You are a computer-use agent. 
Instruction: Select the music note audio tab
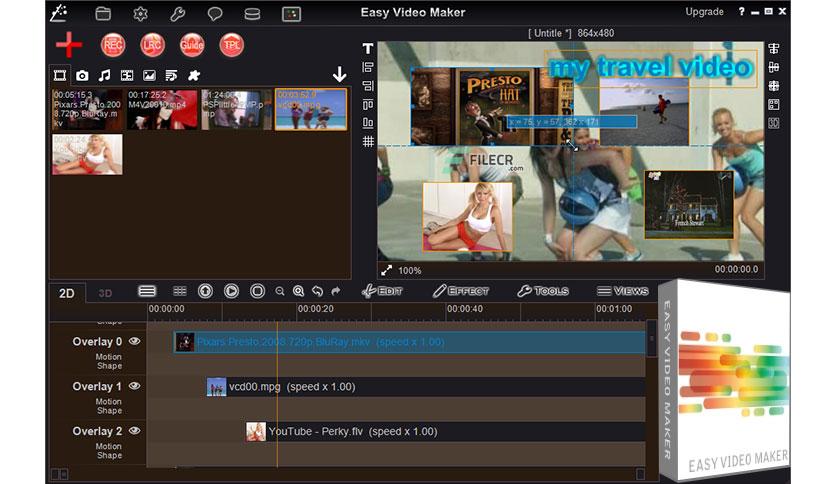pos(104,75)
